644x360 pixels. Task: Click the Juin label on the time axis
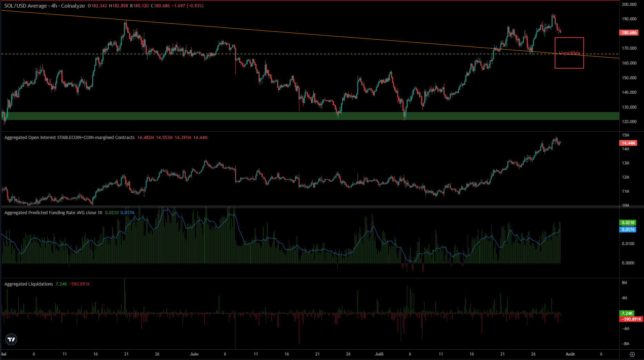(x=194, y=354)
